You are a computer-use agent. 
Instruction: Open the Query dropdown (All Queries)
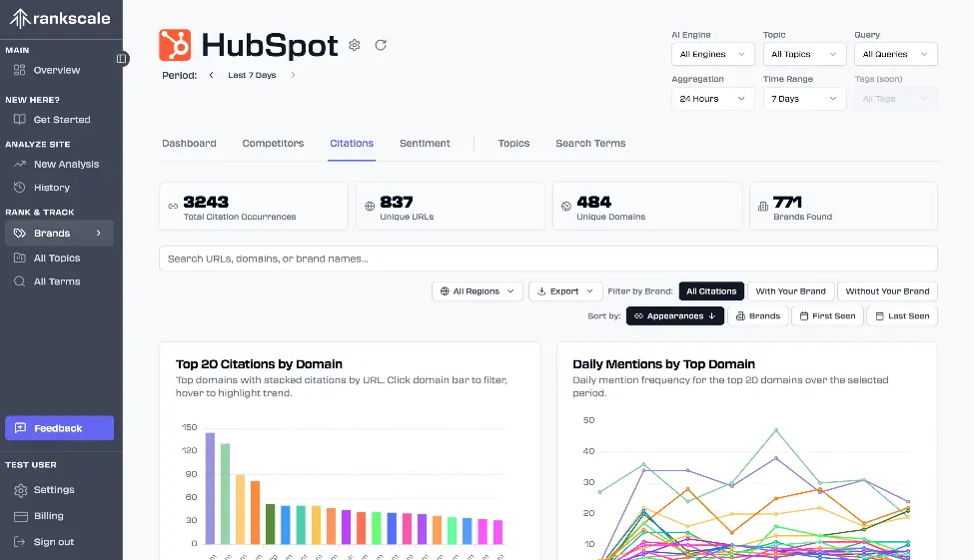[895, 54]
